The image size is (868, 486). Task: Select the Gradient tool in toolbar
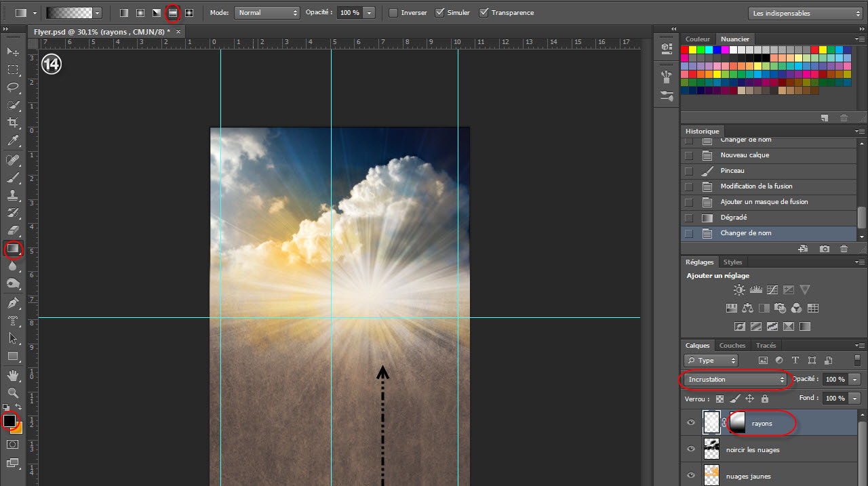[13, 249]
